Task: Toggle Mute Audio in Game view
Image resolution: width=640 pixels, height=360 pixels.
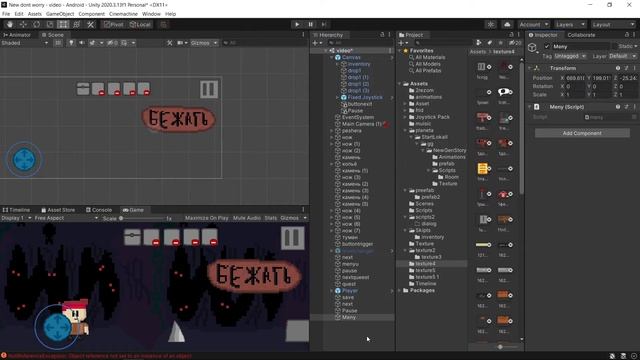Action: pos(247,218)
